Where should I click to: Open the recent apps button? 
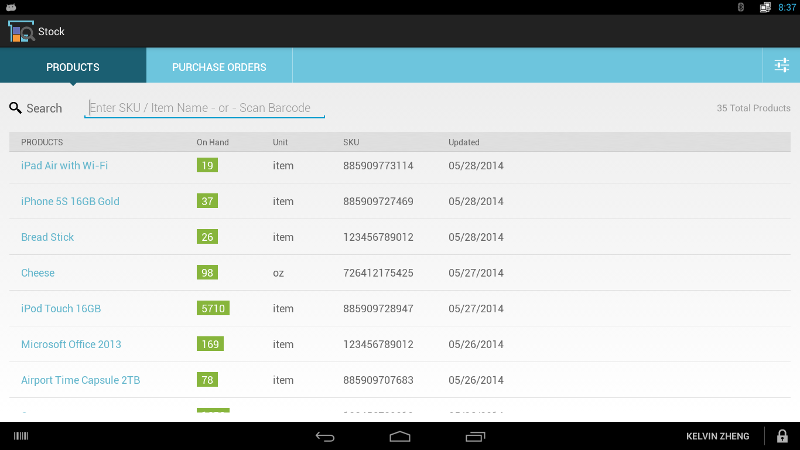(475, 436)
